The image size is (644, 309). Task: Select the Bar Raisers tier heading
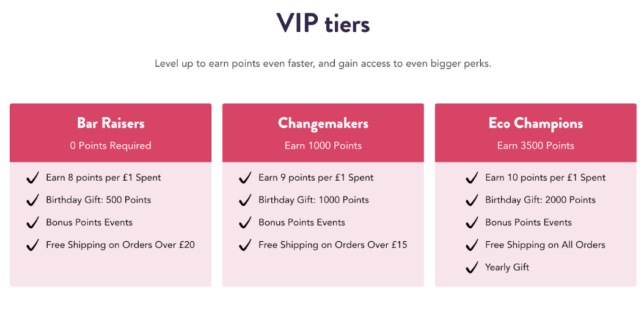pyautogui.click(x=111, y=123)
